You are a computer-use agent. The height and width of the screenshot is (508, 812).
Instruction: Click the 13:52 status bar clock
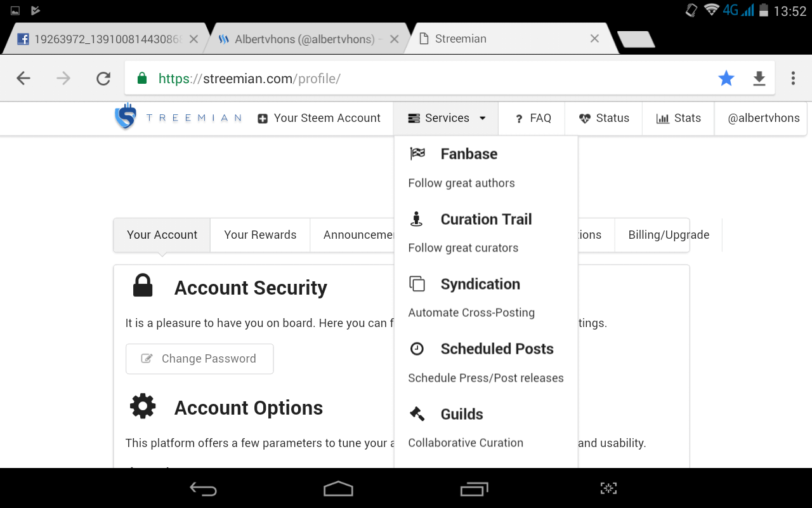[790, 11]
